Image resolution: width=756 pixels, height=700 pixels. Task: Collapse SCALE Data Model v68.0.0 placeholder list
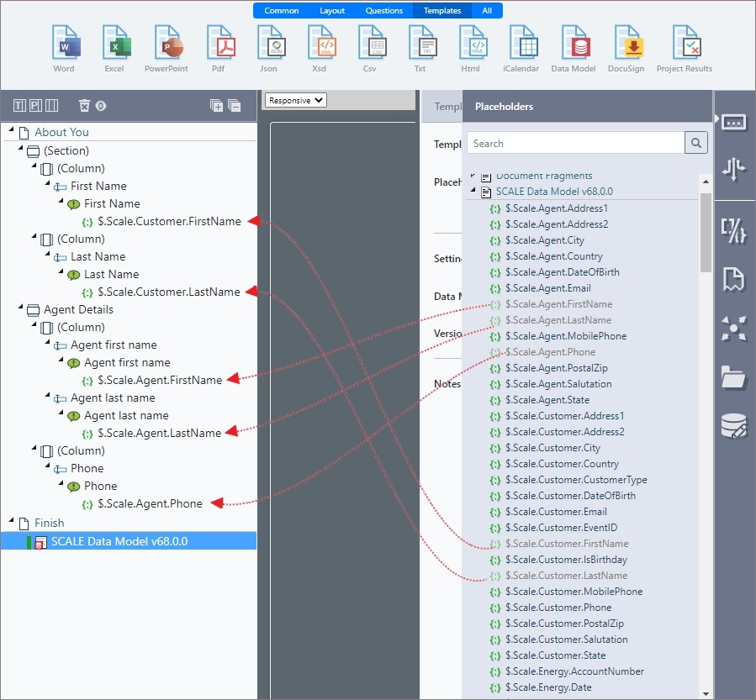473,191
